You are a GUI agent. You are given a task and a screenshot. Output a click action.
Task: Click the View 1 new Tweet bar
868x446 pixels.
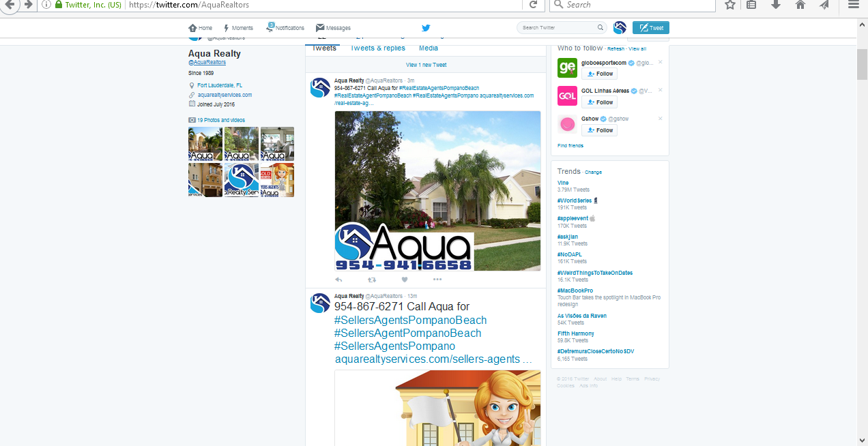pos(426,65)
